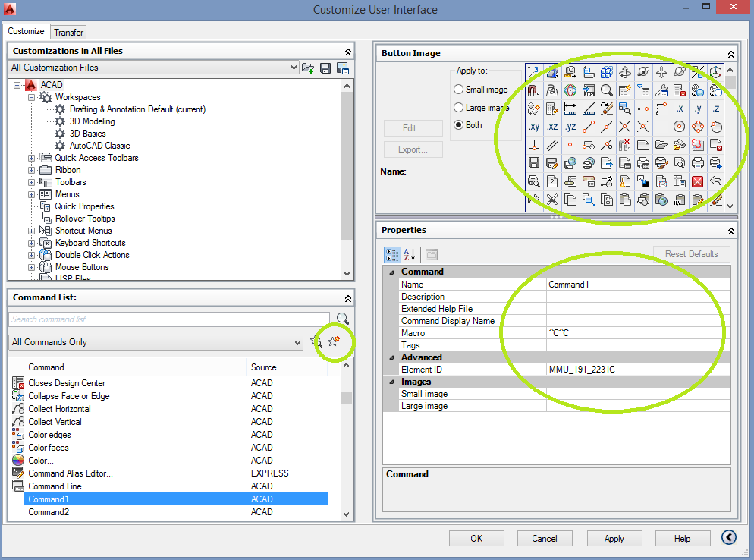754x560 pixels.
Task: Switch to the Customize tab
Action: [x=26, y=31]
